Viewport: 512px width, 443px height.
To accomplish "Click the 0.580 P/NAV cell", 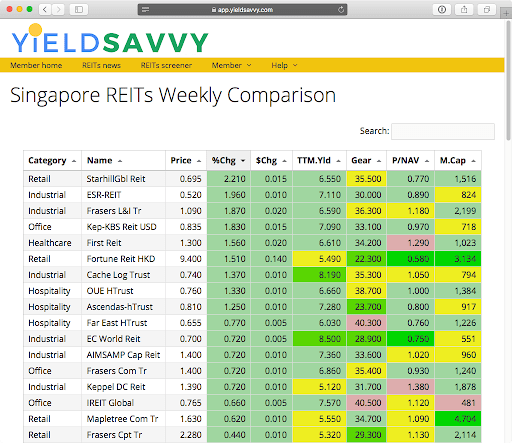I will (x=410, y=259).
